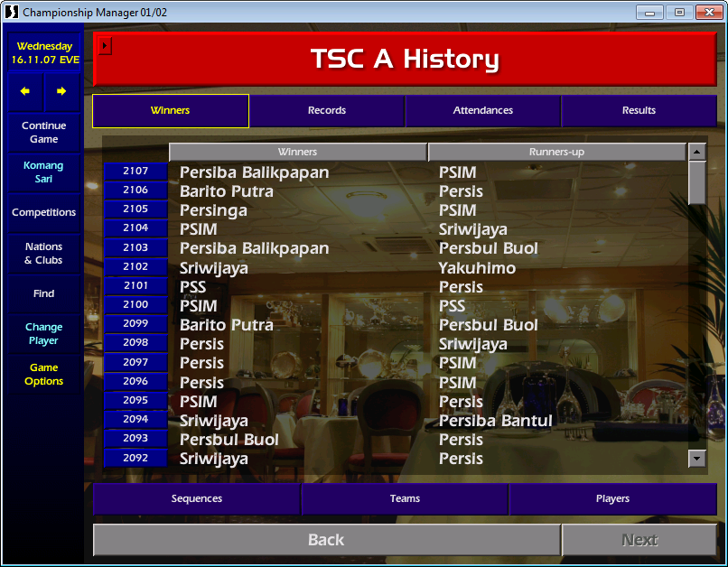Open Nations & Clubs menu
Viewport: 728px width, 567px height.
[44, 254]
